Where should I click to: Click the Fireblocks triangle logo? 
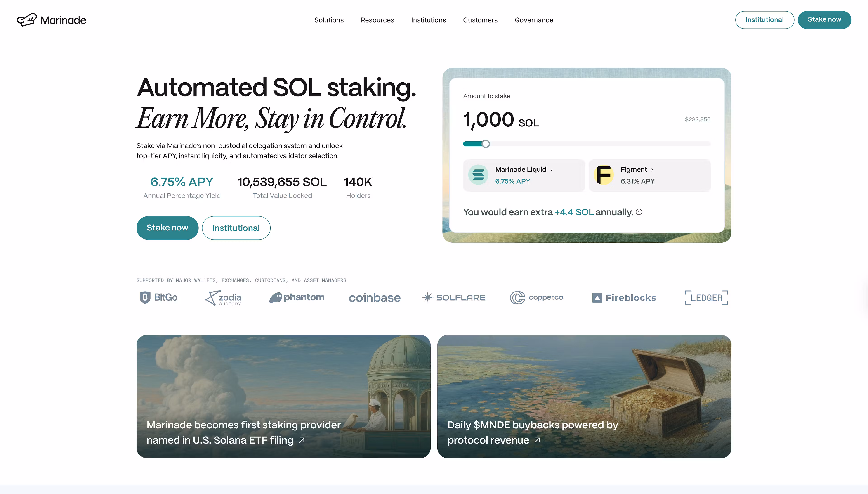click(597, 298)
